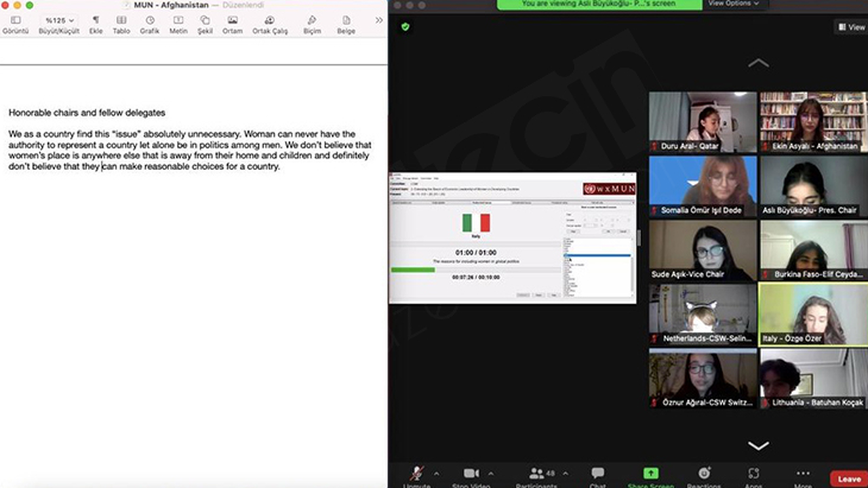
Task: Open the Görüntü view icon in Pages
Action: coord(15,21)
